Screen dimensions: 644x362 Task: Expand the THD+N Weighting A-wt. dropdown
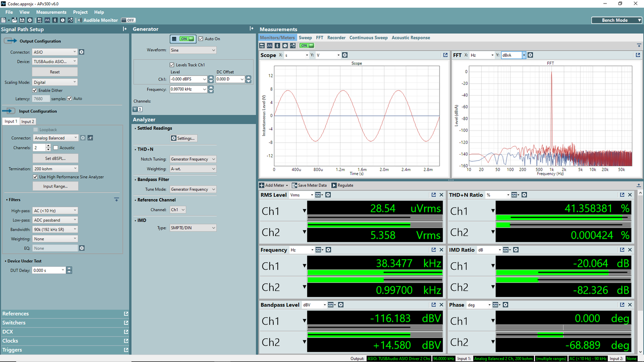[x=193, y=169]
